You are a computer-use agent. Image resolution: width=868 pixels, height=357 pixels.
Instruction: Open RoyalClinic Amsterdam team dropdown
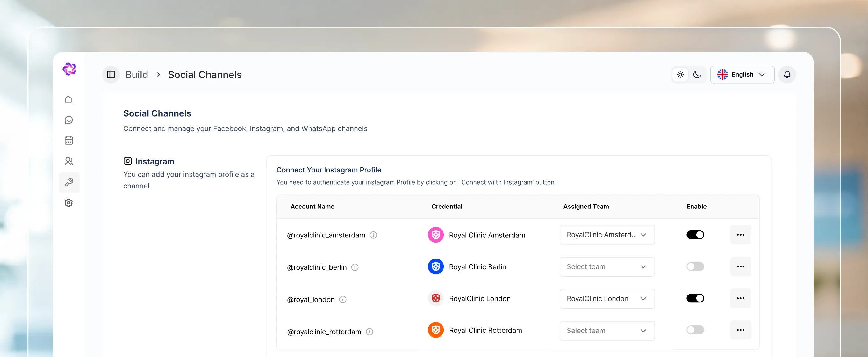point(607,235)
